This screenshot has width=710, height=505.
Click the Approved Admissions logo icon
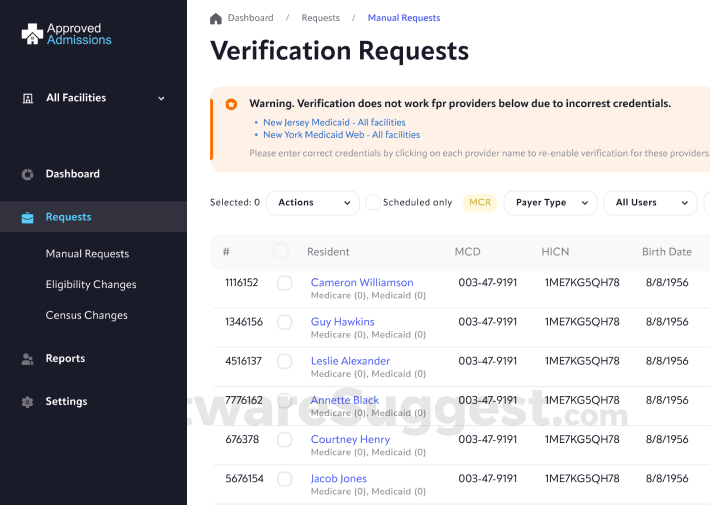point(32,34)
